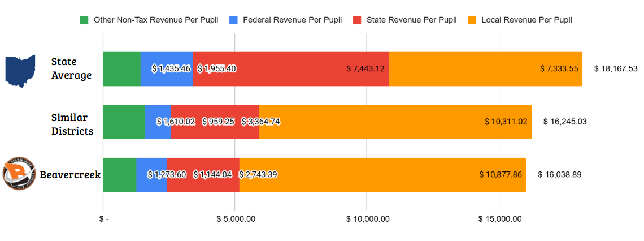Click Beavercreek value $ 10,877.86

(x=501, y=174)
